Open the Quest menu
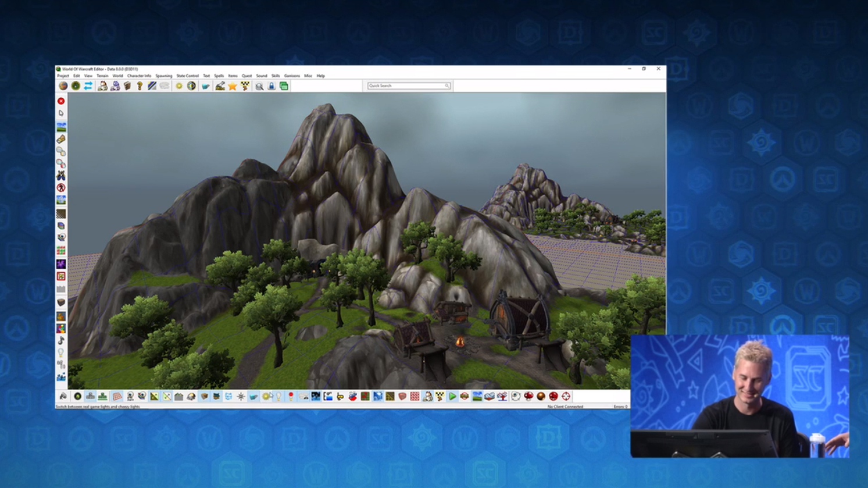The width and height of the screenshot is (868, 488). (x=247, y=76)
